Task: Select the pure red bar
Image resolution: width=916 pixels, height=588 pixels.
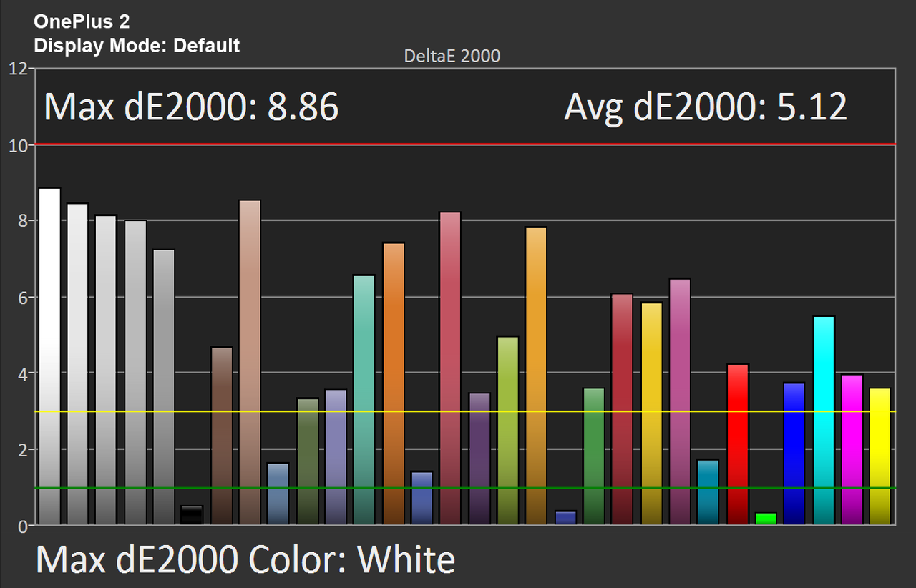Action: click(738, 444)
